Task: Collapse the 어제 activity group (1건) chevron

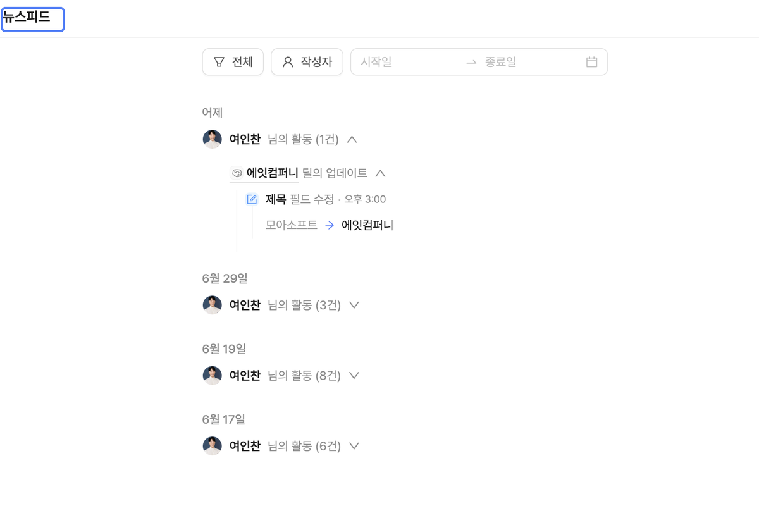Action: point(352,139)
